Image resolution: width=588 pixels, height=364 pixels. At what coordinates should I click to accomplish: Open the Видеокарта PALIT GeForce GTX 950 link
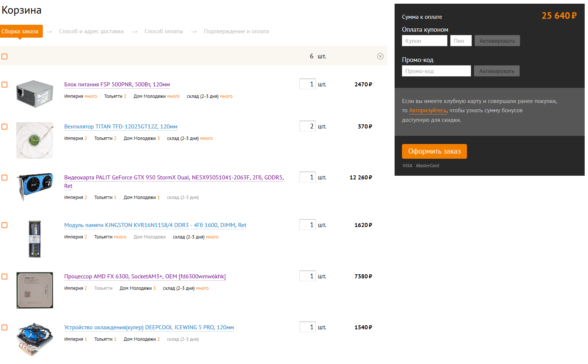(x=174, y=182)
